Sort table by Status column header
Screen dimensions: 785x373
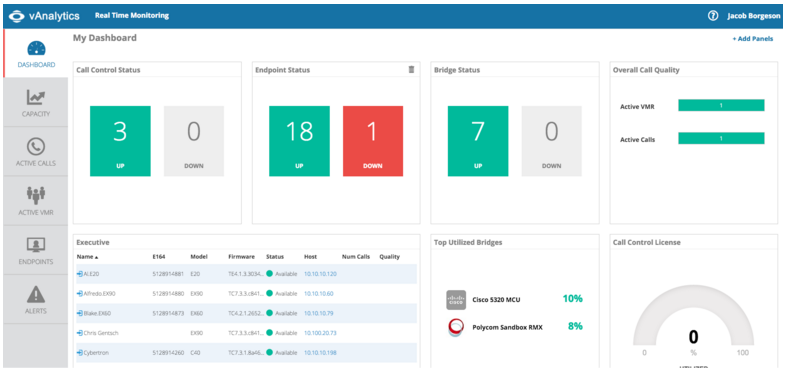click(275, 257)
